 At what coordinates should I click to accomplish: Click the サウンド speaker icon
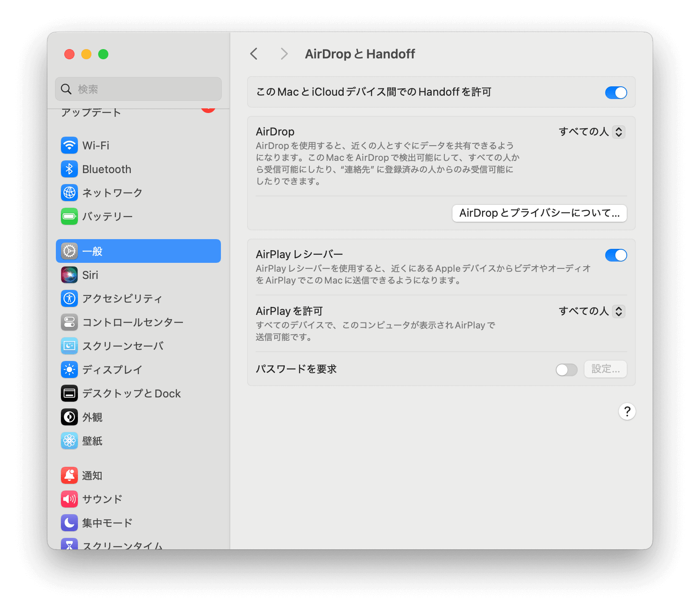(69, 499)
